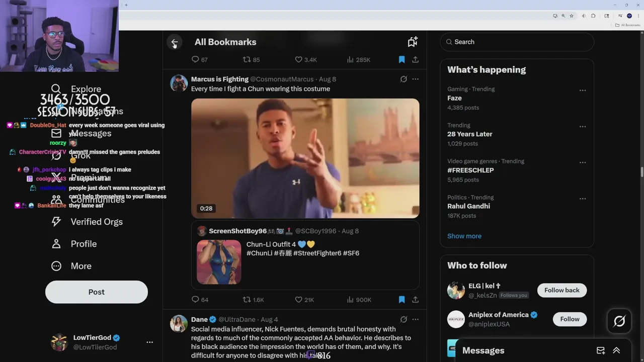Open Marcus is Fighting profile avatar
The width and height of the screenshot is (644, 362).
click(x=179, y=83)
